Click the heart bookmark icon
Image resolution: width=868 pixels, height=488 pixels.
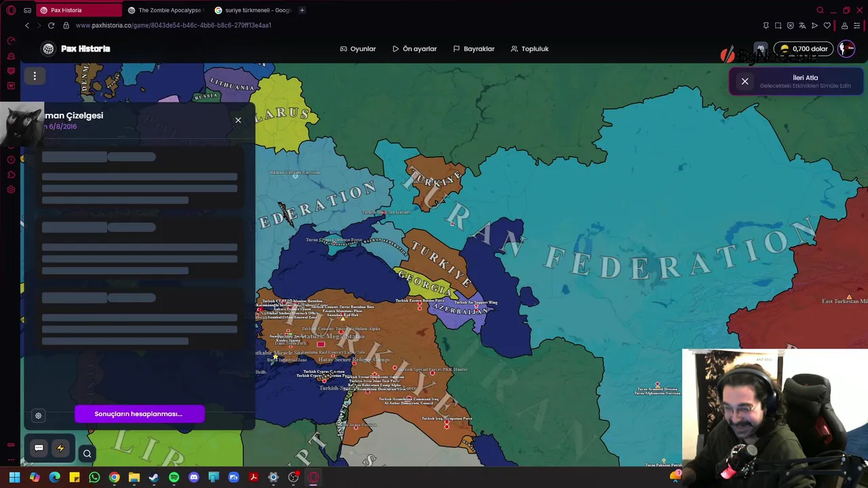tap(827, 26)
